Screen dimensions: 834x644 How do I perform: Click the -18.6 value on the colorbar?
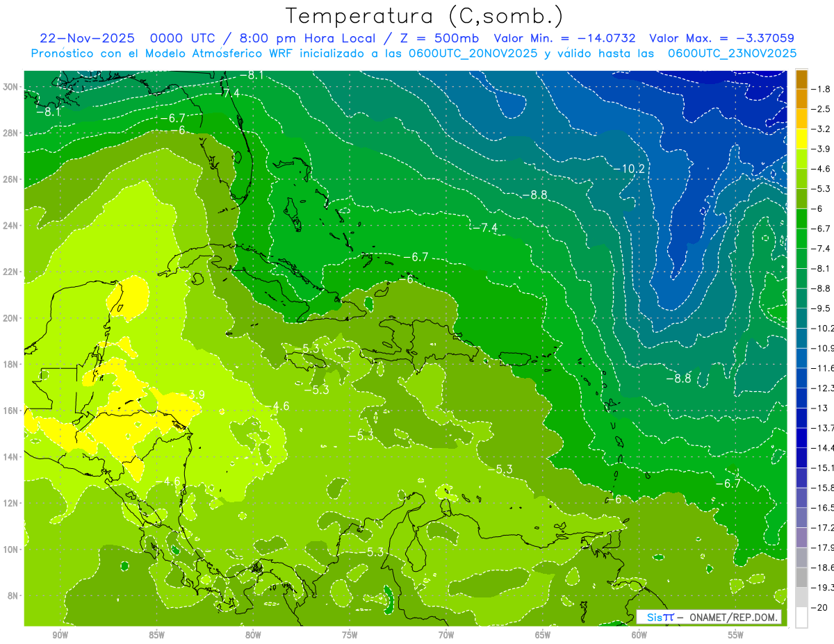click(822, 568)
